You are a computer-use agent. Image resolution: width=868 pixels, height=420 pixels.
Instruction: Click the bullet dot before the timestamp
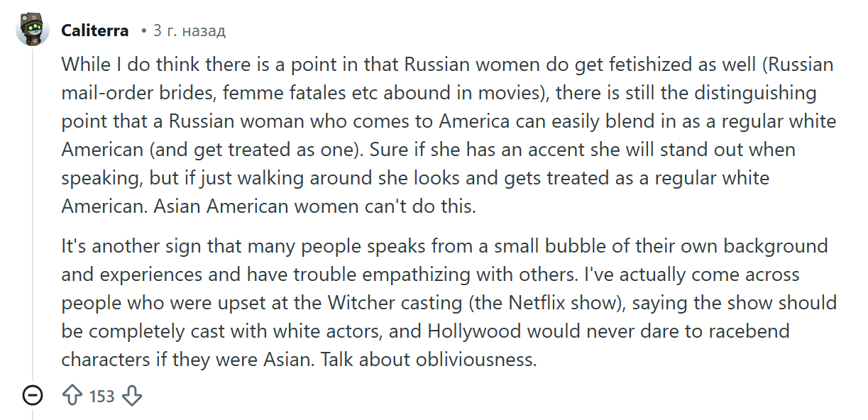point(143,31)
